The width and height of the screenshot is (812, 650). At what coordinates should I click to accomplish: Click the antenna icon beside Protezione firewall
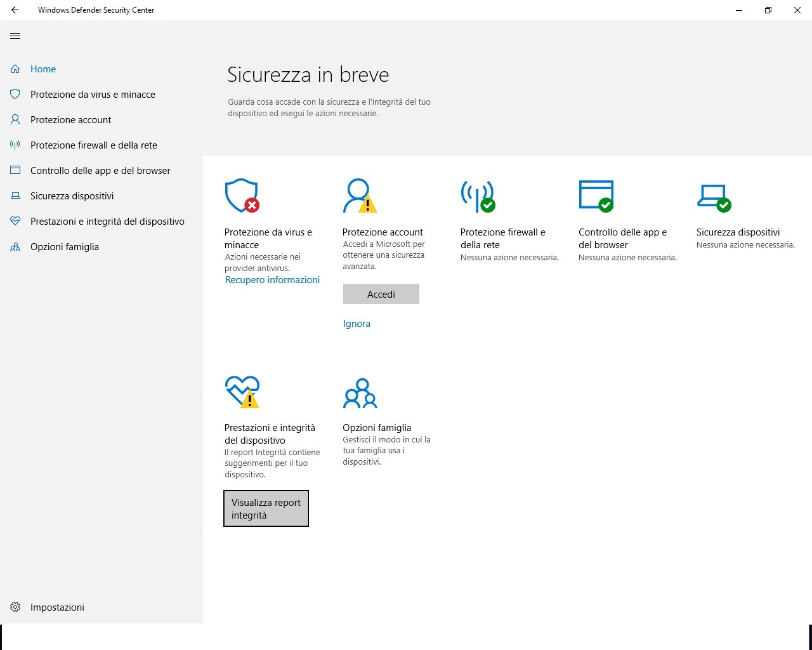[x=15, y=145]
